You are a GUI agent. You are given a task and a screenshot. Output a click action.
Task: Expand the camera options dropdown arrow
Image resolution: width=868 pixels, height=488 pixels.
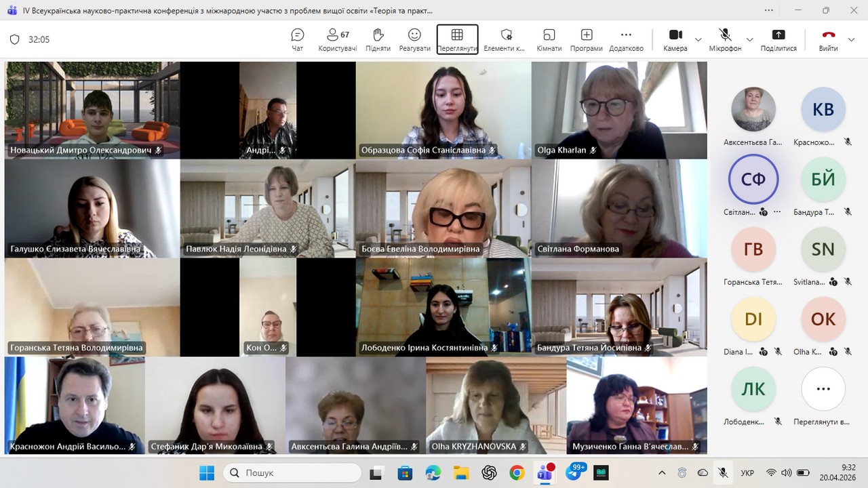[698, 40]
